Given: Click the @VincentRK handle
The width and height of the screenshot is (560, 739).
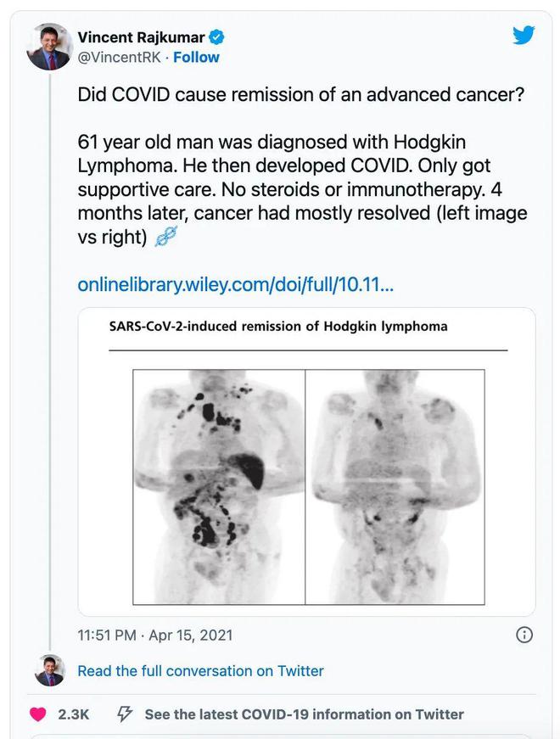Looking at the screenshot, I should click(119, 58).
